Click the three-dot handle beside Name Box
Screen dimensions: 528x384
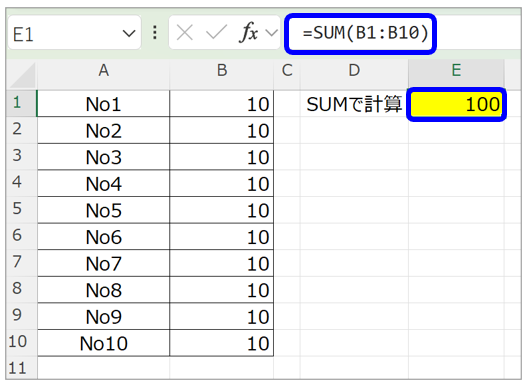[155, 33]
